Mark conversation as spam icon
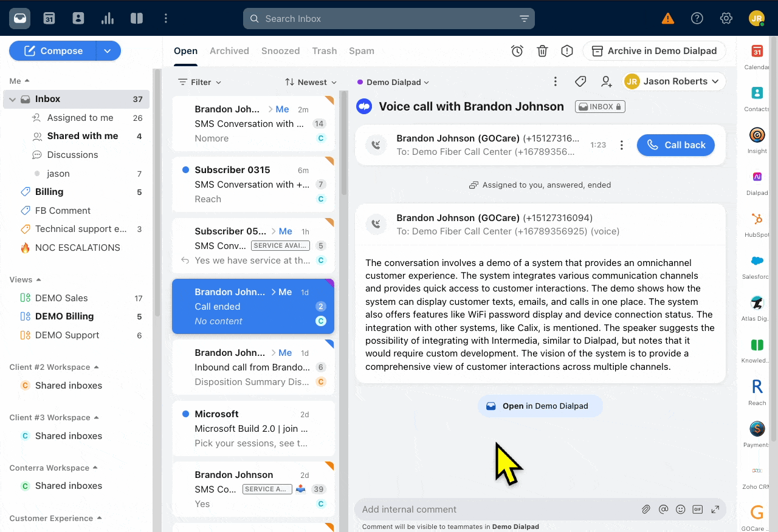778x532 pixels. (567, 51)
